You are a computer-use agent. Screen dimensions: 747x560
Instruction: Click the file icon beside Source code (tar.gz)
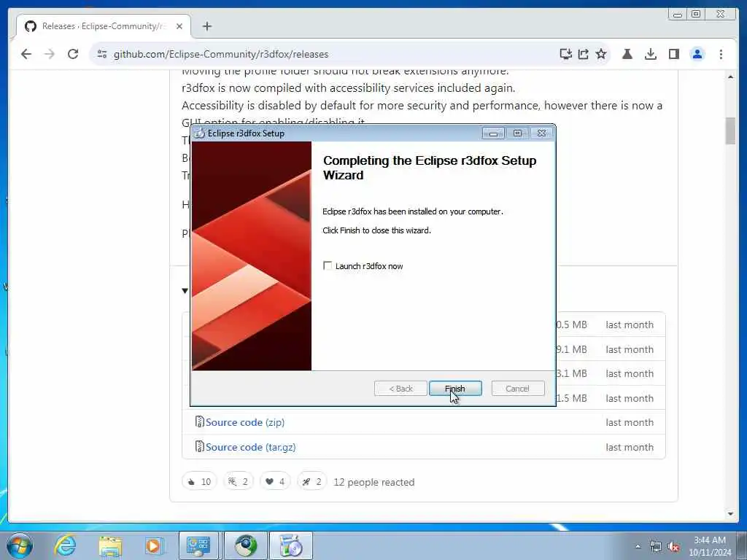coord(200,447)
